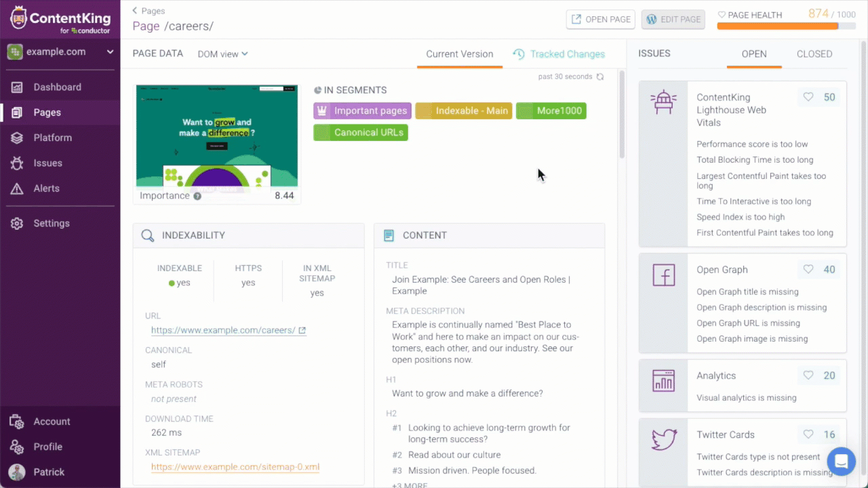Click 'Open Graph title is missing'
This screenshot has height=488, width=868.
click(747, 292)
